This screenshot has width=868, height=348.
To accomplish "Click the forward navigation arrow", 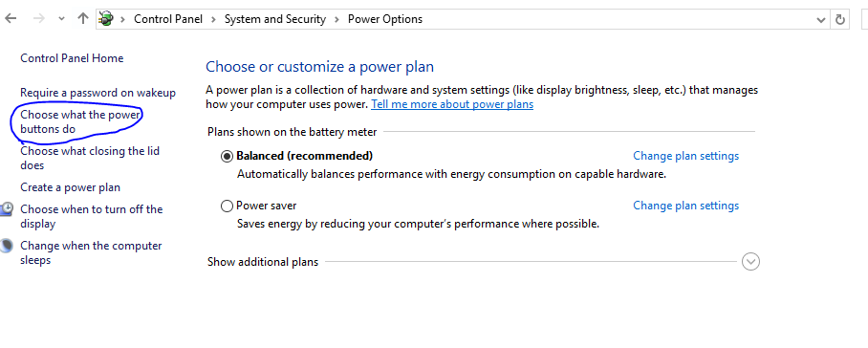I will (x=39, y=19).
